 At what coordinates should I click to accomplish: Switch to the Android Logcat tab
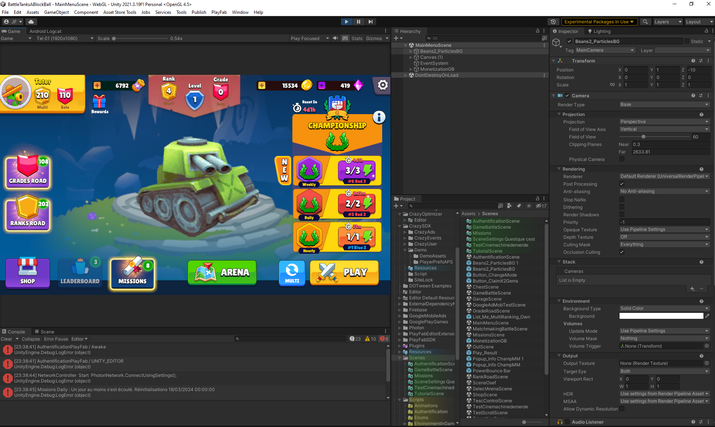[x=45, y=31]
